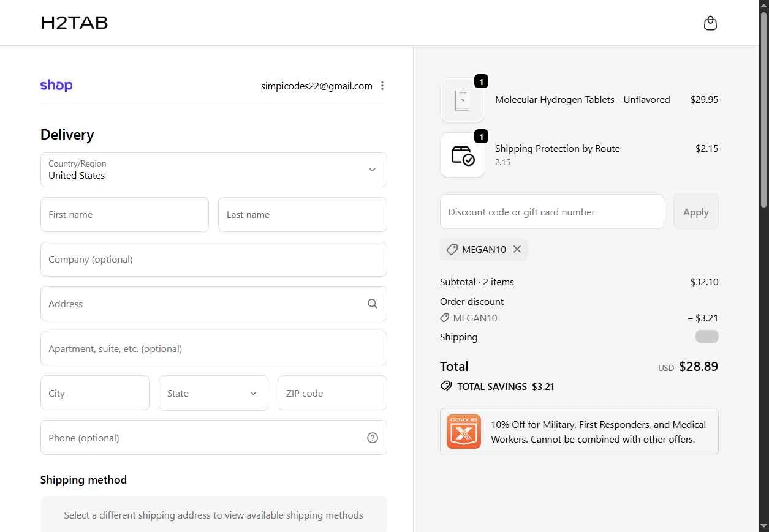
Task: Click the Molecular Hydrogen Tablets product thumbnail
Action: pyautogui.click(x=463, y=100)
